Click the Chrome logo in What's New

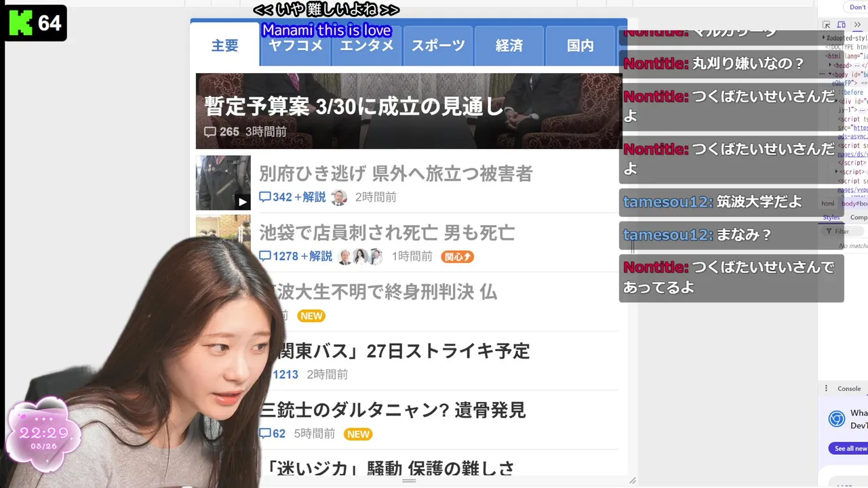pyautogui.click(x=837, y=418)
